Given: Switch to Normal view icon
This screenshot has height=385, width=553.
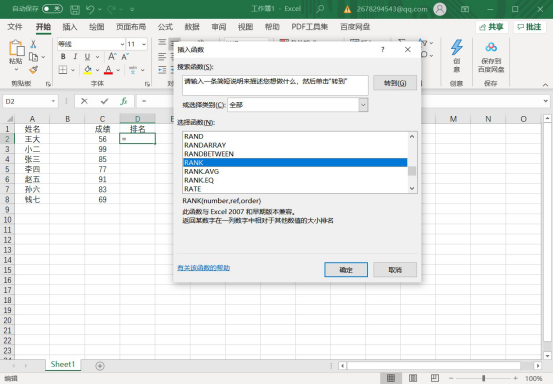Looking at the screenshot, I should click(x=391, y=378).
